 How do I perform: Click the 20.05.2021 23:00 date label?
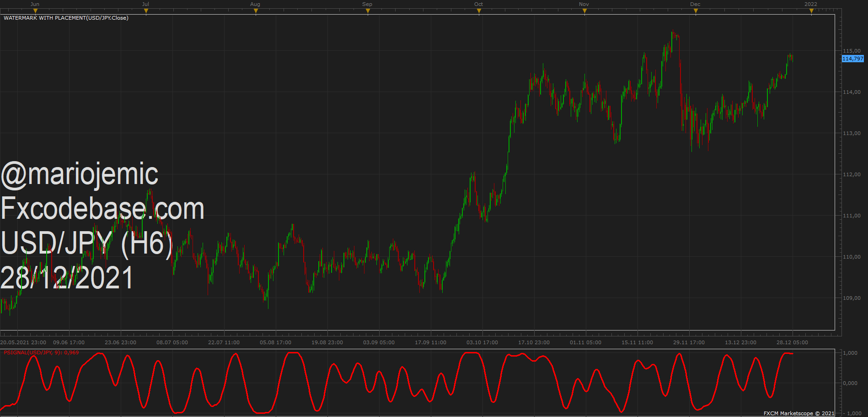pyautogui.click(x=23, y=342)
